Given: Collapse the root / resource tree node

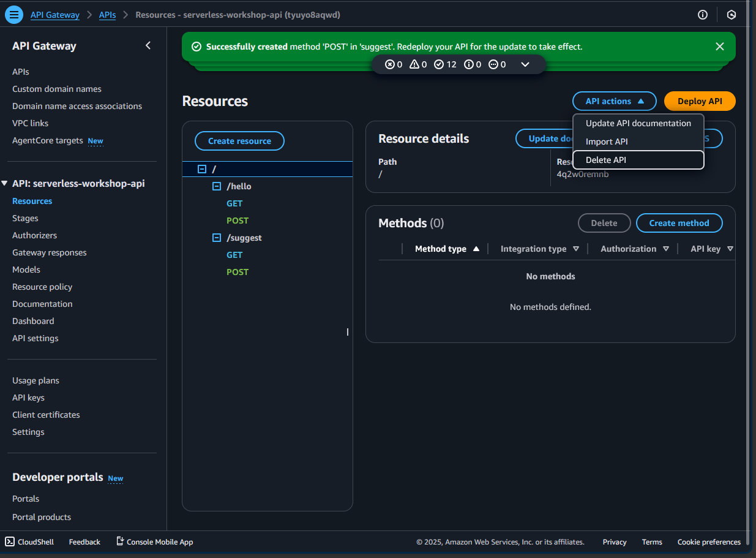Looking at the screenshot, I should tap(202, 169).
